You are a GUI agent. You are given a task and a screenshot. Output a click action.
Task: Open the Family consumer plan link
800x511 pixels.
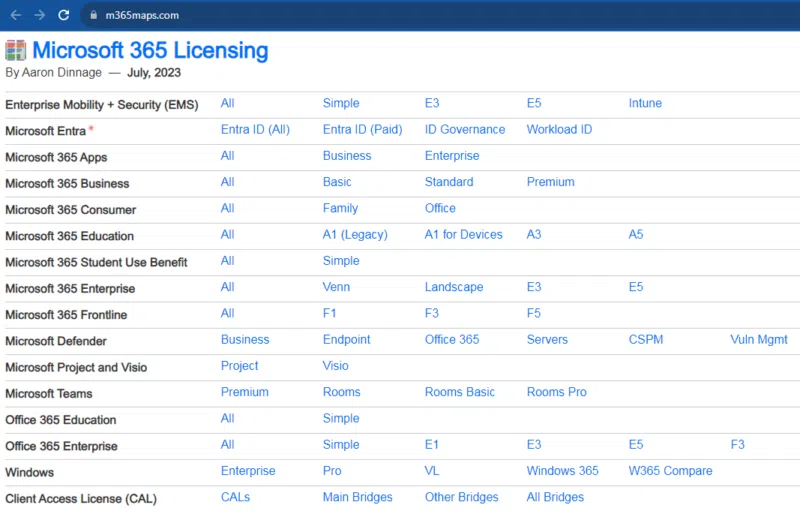coord(340,208)
